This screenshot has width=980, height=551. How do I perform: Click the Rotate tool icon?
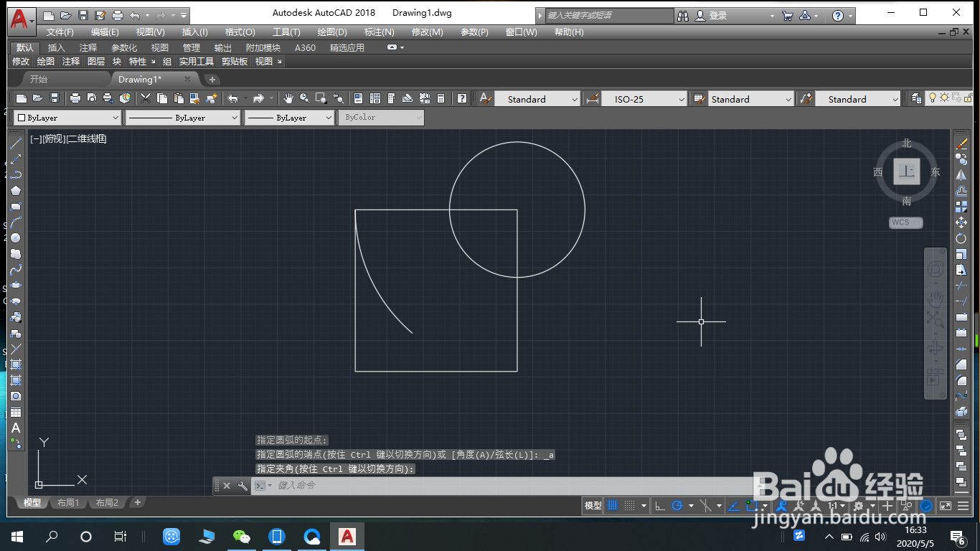pyautogui.click(x=961, y=238)
